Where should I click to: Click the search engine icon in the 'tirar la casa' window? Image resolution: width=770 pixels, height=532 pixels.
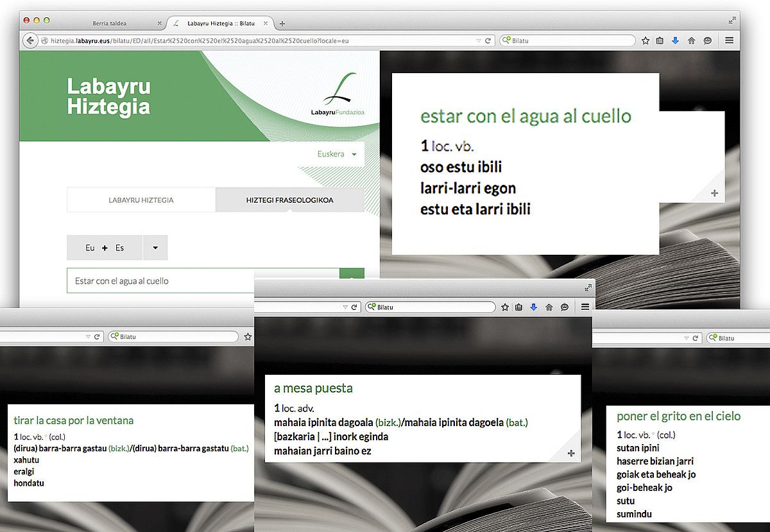point(114,336)
